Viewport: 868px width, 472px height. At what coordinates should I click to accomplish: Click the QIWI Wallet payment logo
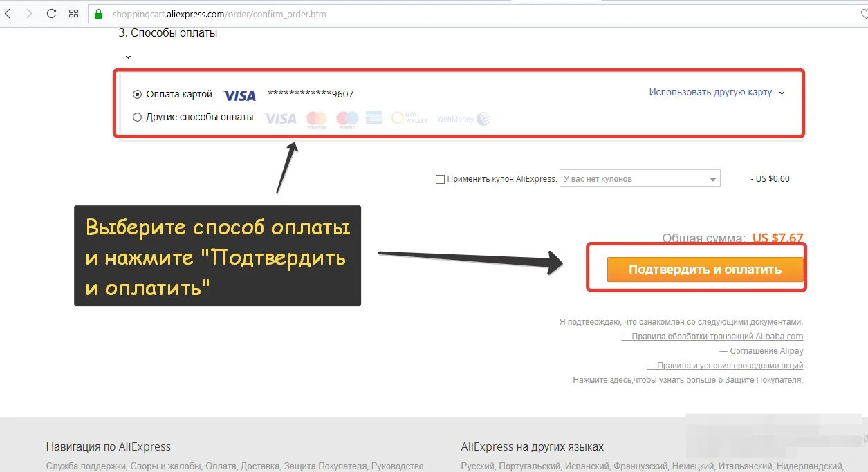click(409, 119)
